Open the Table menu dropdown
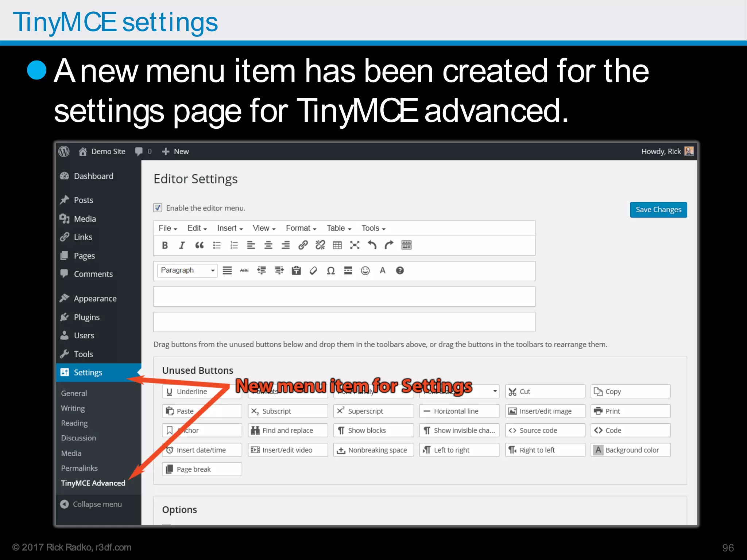Image resolution: width=747 pixels, height=560 pixels. click(x=339, y=228)
